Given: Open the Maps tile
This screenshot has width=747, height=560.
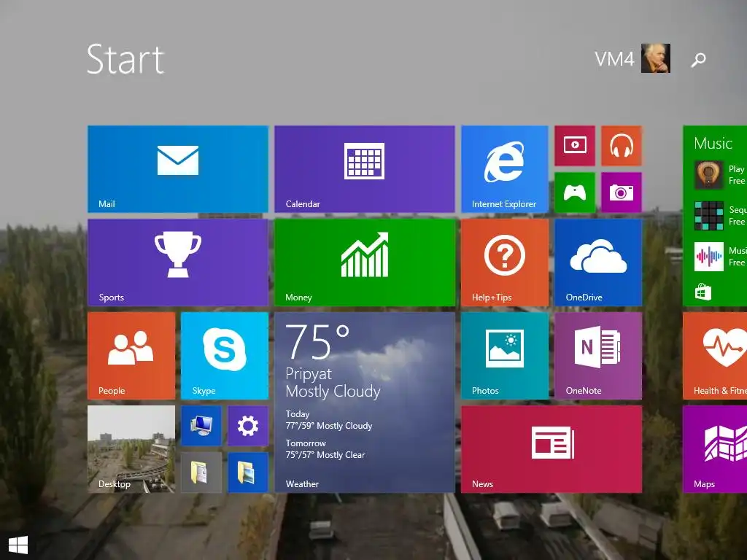Looking at the screenshot, I should [715, 449].
